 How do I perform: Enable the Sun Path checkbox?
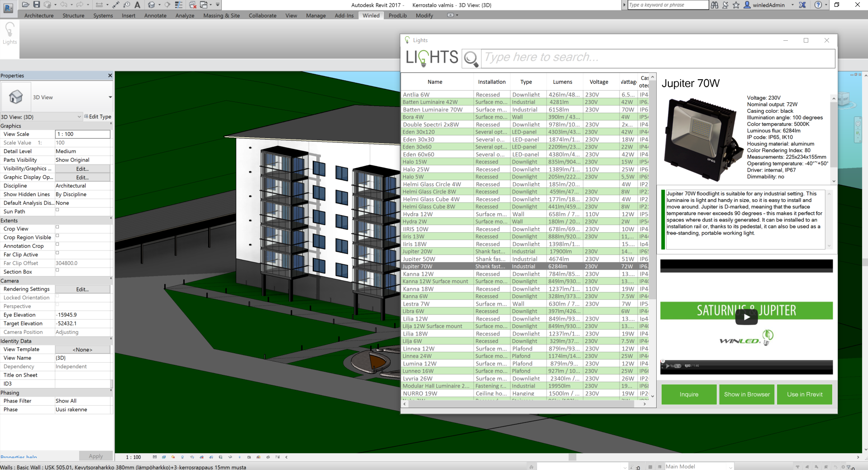(x=57, y=210)
